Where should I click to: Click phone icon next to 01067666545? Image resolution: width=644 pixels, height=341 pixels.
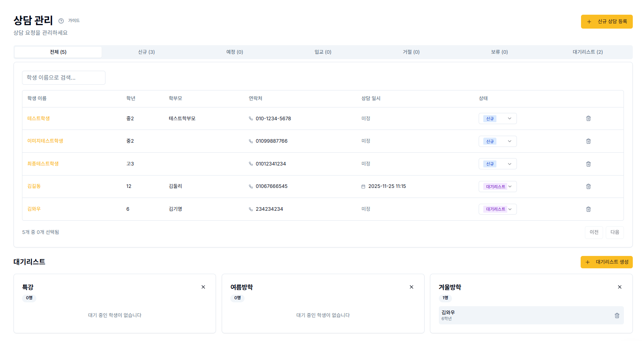[251, 186]
